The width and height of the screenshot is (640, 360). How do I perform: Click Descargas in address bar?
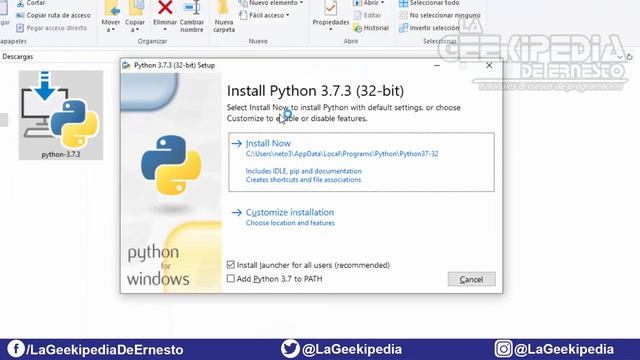(18, 57)
